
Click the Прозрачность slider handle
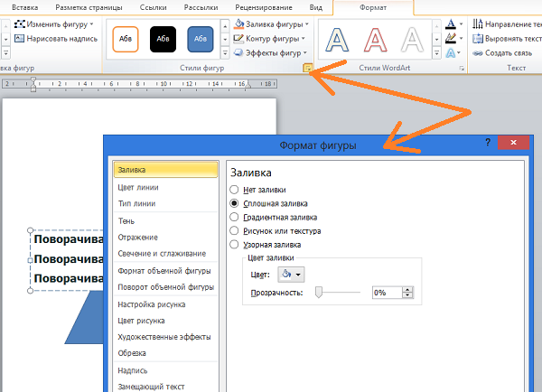point(319,293)
